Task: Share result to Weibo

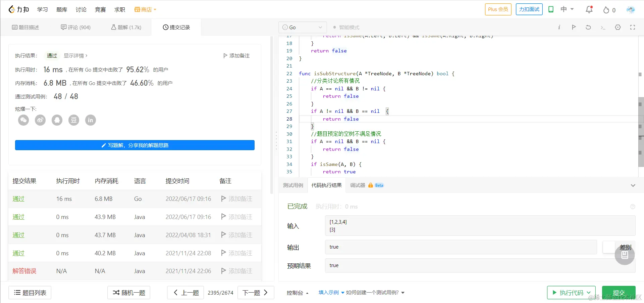Action: click(x=40, y=120)
